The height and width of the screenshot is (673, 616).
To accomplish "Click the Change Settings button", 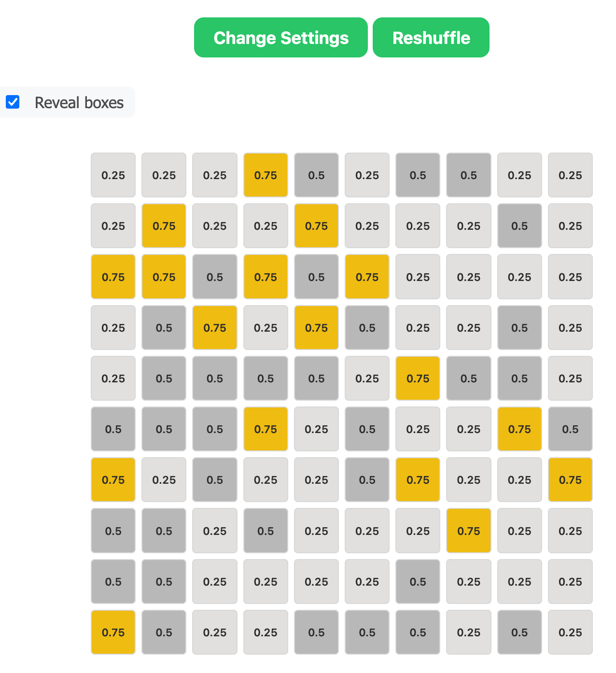I will (x=280, y=38).
